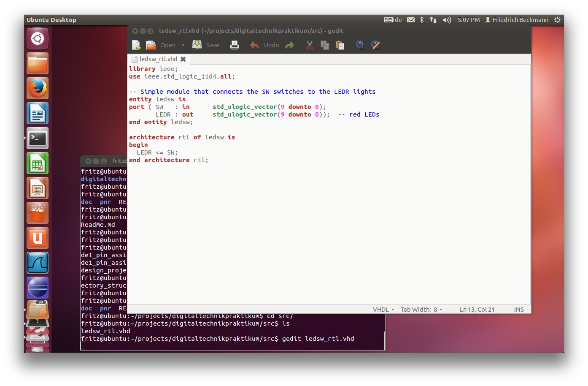Click the Copy icon in toolbar
The width and height of the screenshot is (588, 386).
[324, 45]
